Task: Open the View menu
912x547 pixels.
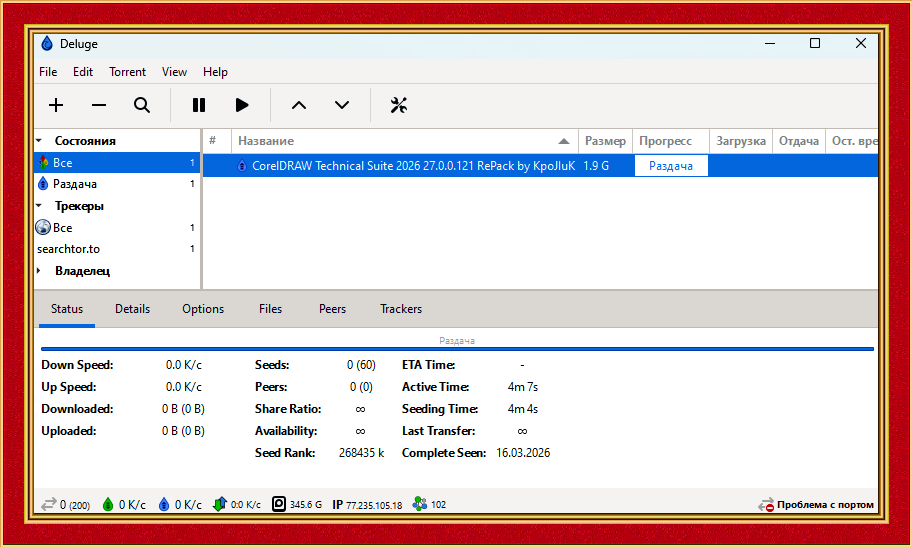Action: click(x=174, y=72)
